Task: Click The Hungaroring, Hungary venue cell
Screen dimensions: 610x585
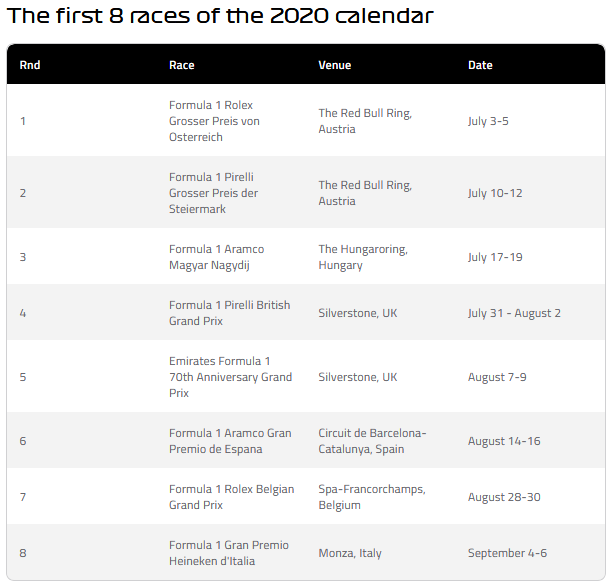Action: (363, 257)
